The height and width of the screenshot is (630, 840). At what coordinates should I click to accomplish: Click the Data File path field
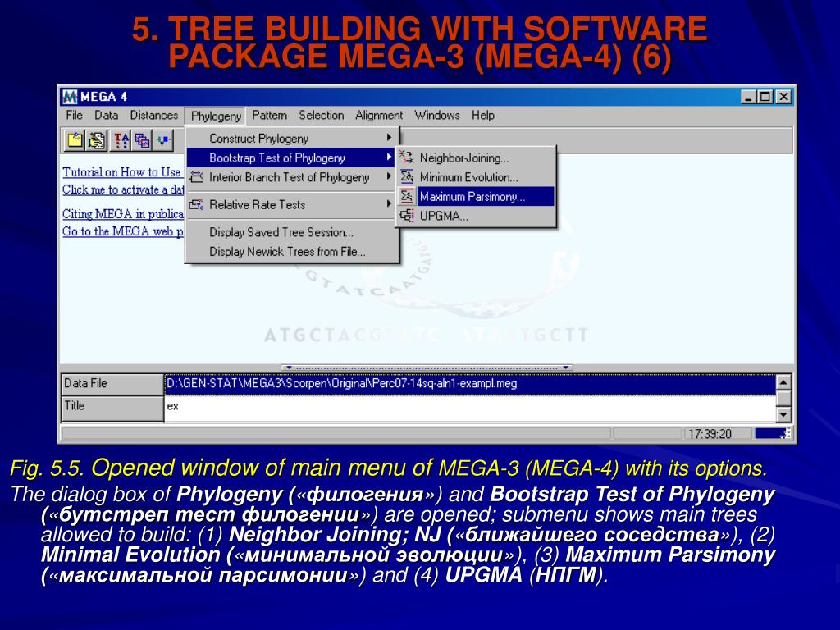[x=470, y=384]
